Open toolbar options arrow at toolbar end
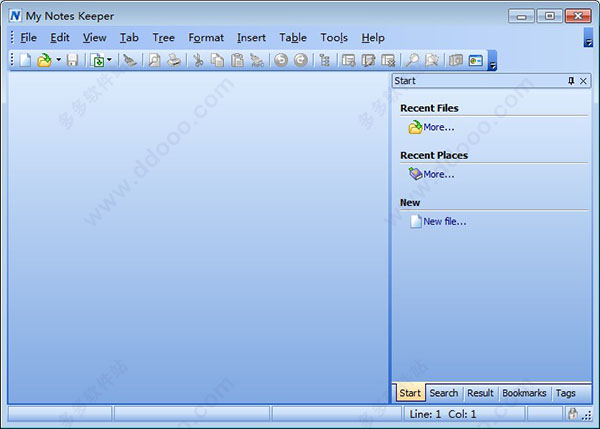 tap(492, 60)
